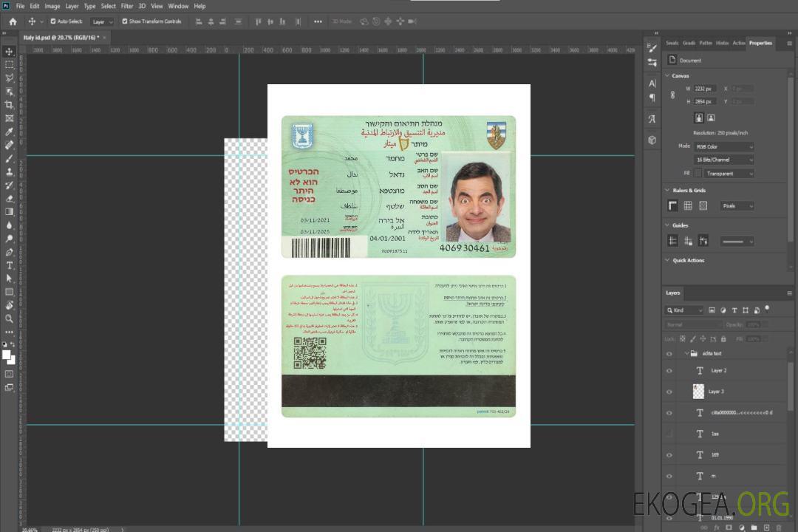
Task: Change screen mode icon
Action: (x=9, y=387)
